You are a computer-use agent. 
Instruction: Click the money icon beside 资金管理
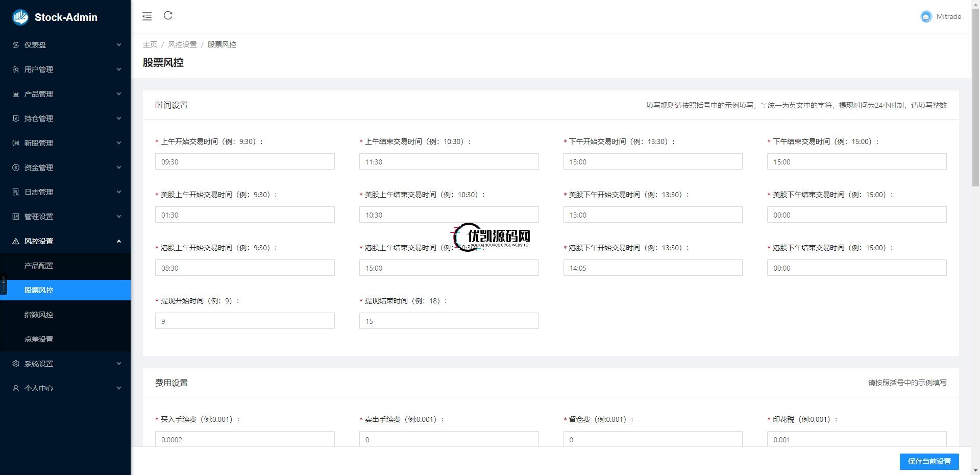pos(15,168)
